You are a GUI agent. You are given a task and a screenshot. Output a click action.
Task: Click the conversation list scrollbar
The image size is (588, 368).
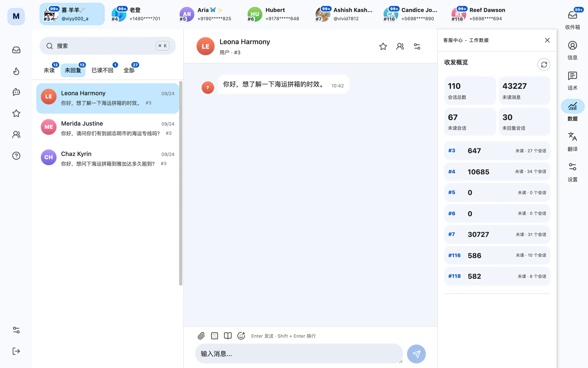point(181,183)
